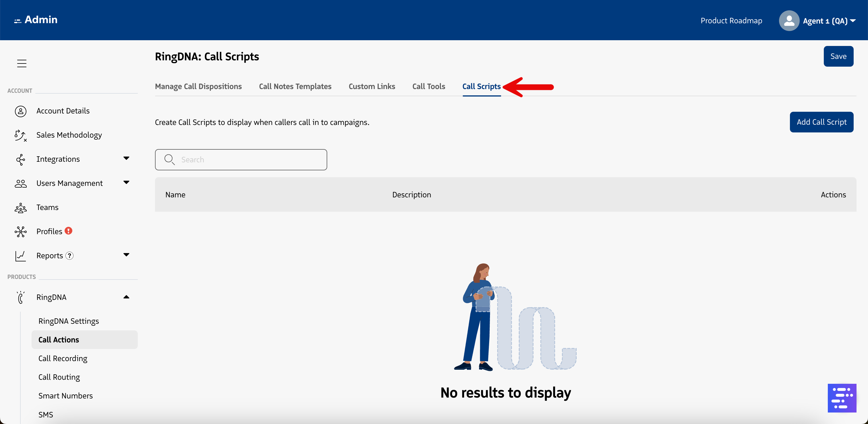Collapse the RingDNA products section
This screenshot has height=424, width=868.
126,297
